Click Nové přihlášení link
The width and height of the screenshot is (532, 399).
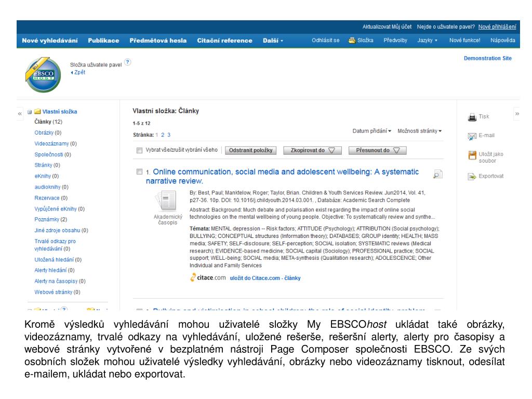pyautogui.click(x=497, y=27)
